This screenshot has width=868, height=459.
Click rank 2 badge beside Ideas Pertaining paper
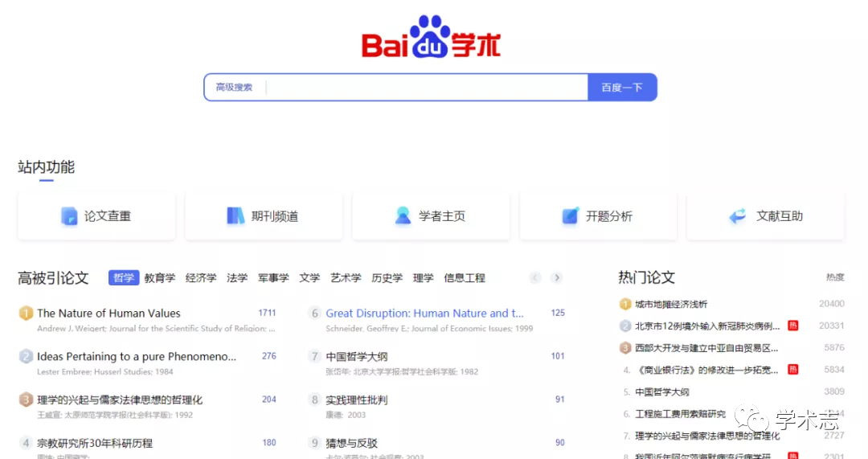pyautogui.click(x=26, y=357)
